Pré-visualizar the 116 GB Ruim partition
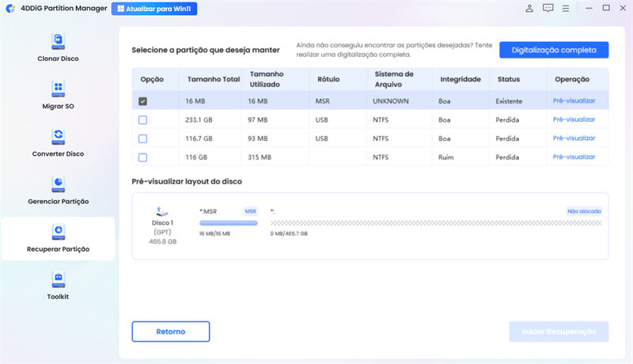This screenshot has height=364, width=633. 574,157
